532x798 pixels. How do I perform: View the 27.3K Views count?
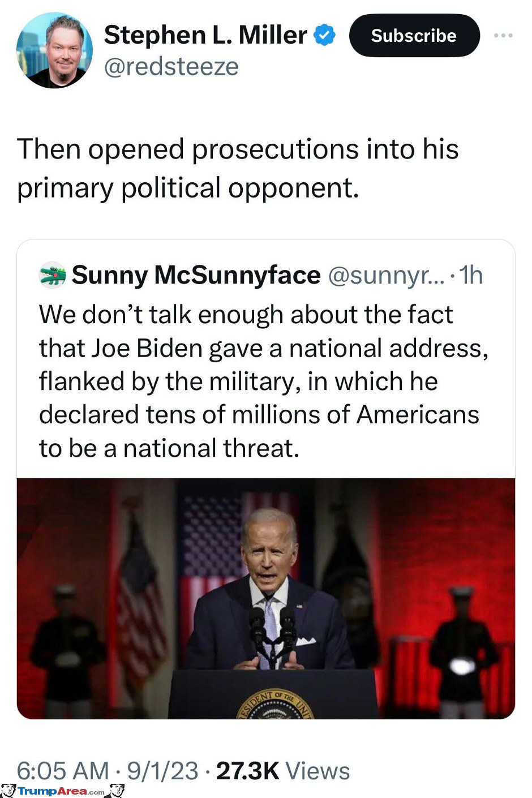[x=283, y=771]
